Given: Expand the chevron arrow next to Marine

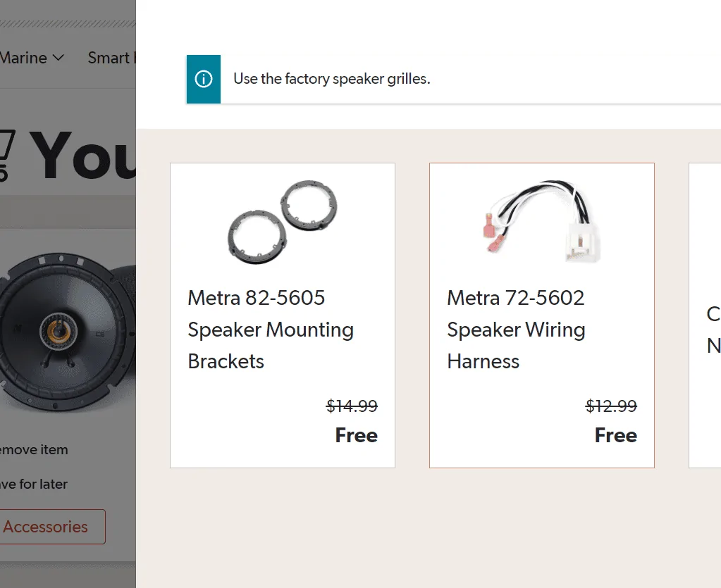Looking at the screenshot, I should (58, 58).
